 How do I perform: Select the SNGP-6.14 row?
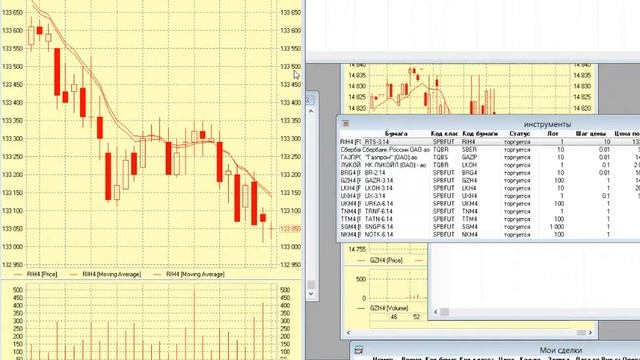click(x=490, y=227)
